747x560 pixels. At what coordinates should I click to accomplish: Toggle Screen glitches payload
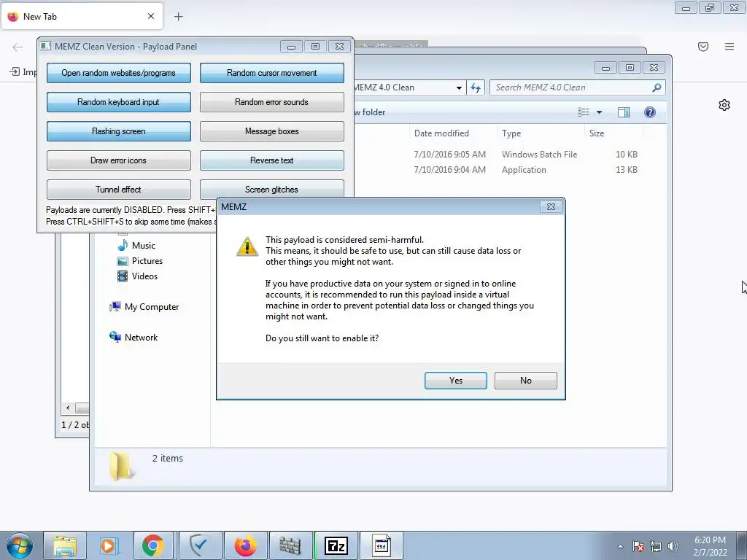click(x=271, y=189)
